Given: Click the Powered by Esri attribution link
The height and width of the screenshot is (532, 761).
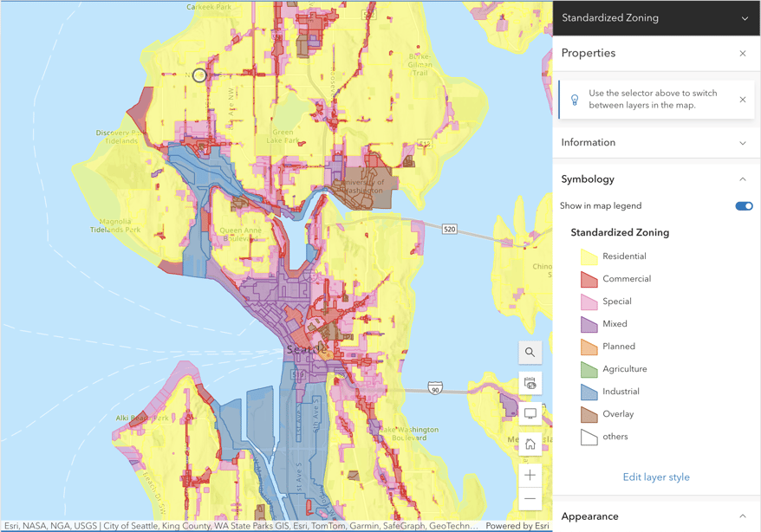Looking at the screenshot, I should (x=517, y=525).
